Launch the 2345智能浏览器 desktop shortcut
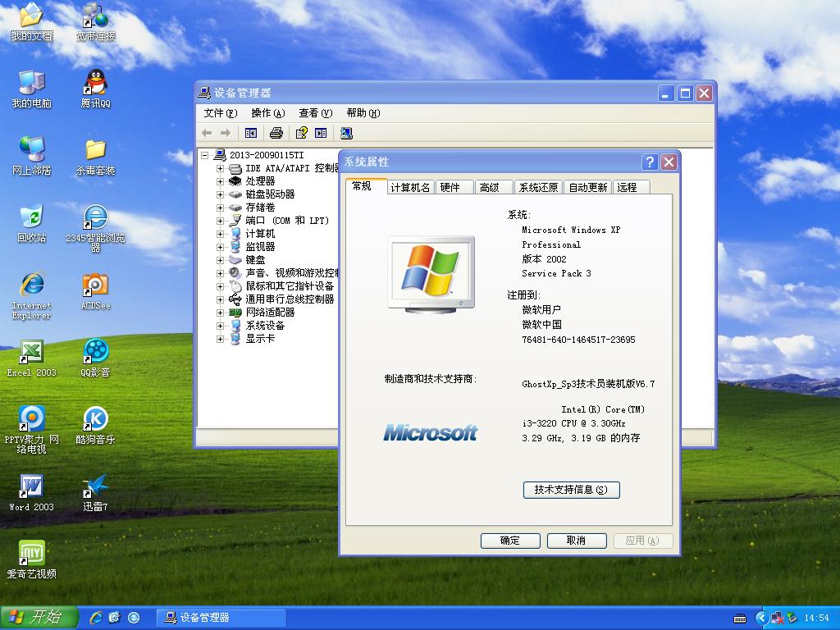 point(95,228)
